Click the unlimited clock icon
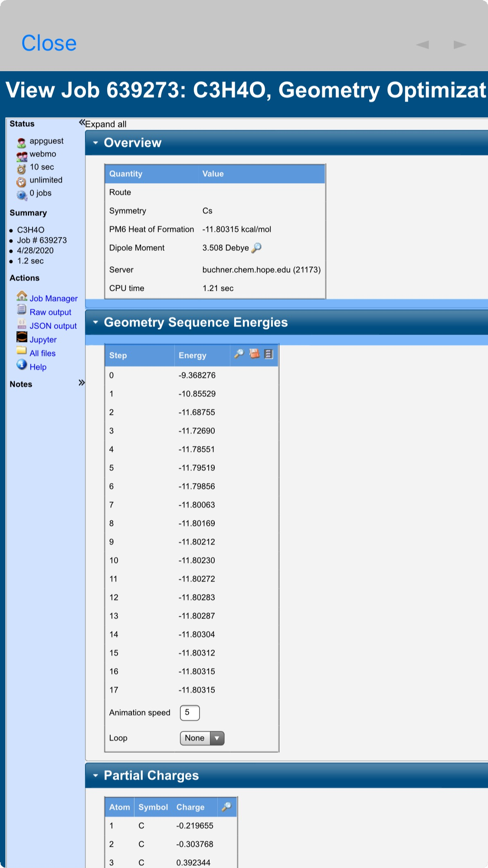The image size is (488, 868). click(x=22, y=182)
